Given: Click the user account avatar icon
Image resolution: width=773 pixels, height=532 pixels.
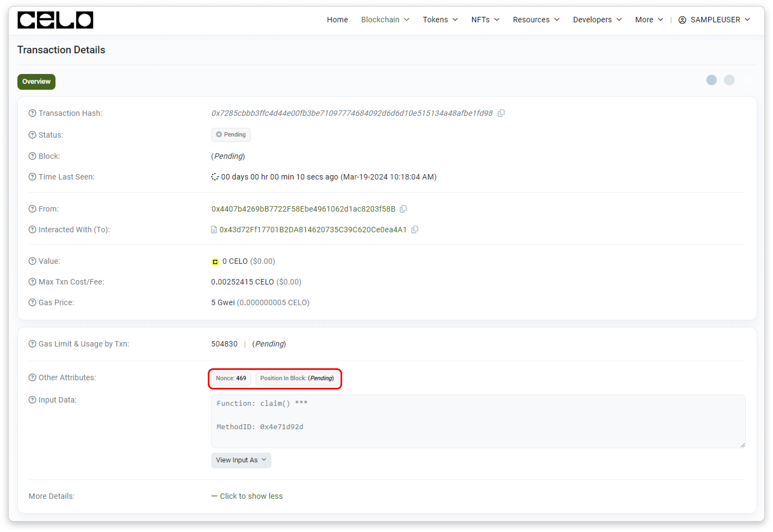Looking at the screenshot, I should tap(682, 20).
